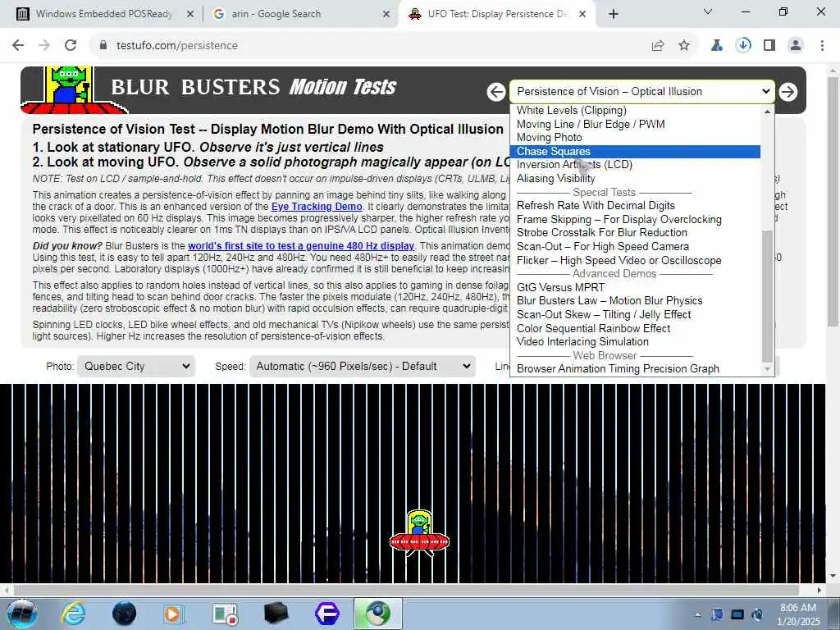Open the media player taskbar icon
This screenshot has height=630, width=840.
tap(174, 614)
